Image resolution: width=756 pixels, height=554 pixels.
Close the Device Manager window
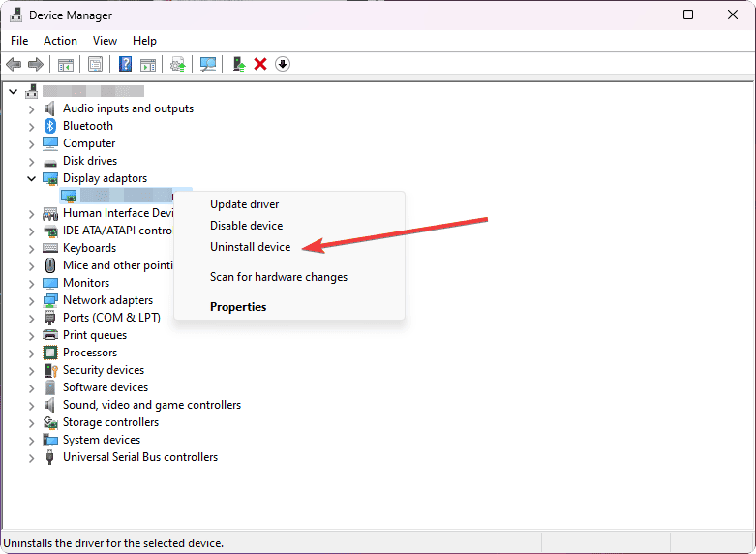tap(733, 15)
